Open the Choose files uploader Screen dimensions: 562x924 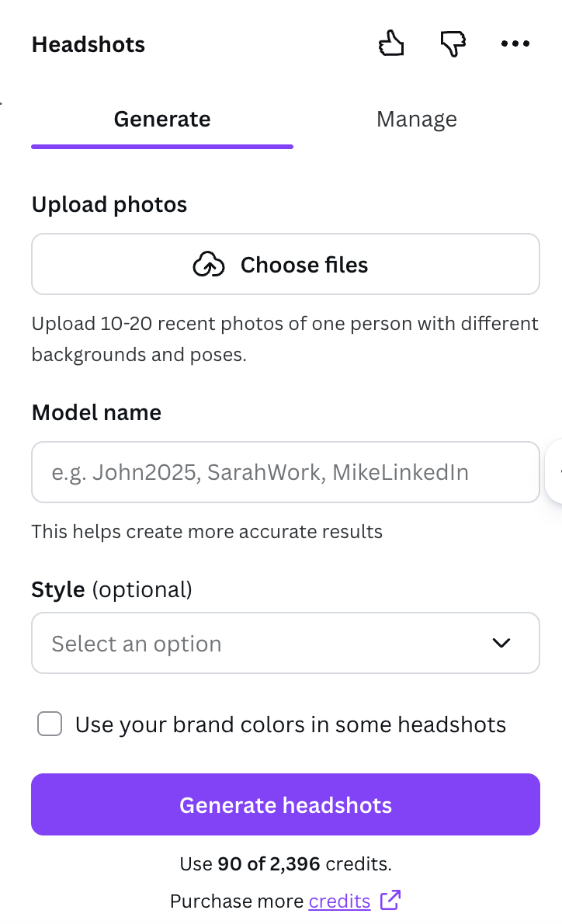285,264
